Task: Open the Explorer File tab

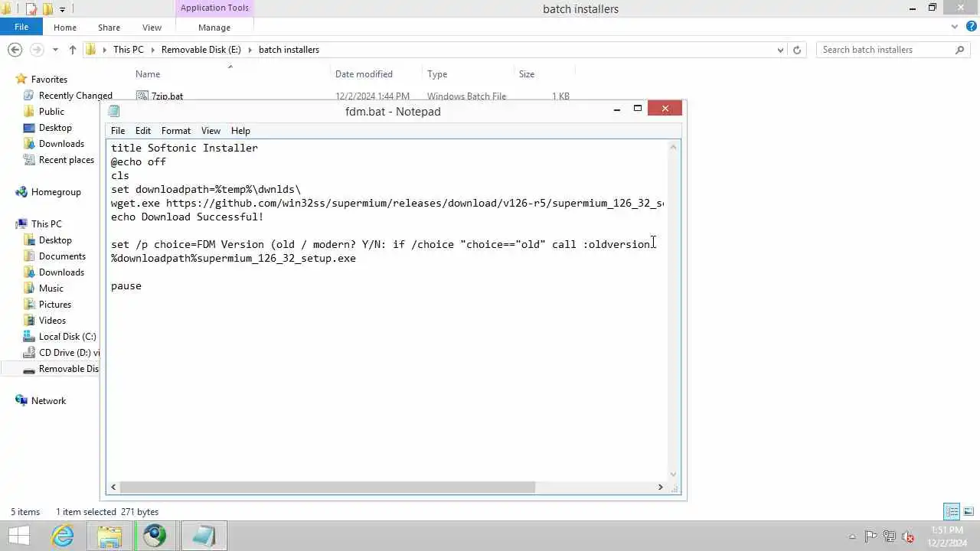Action: pos(21,27)
